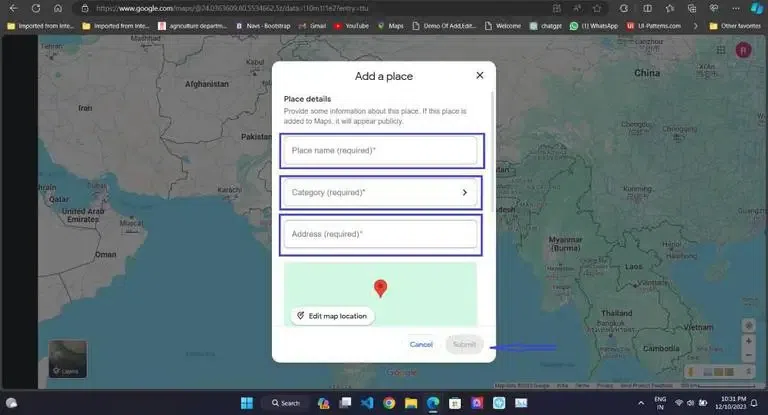Open the Task View taskbar icon
Screen dimensions: 768x415
345,403
